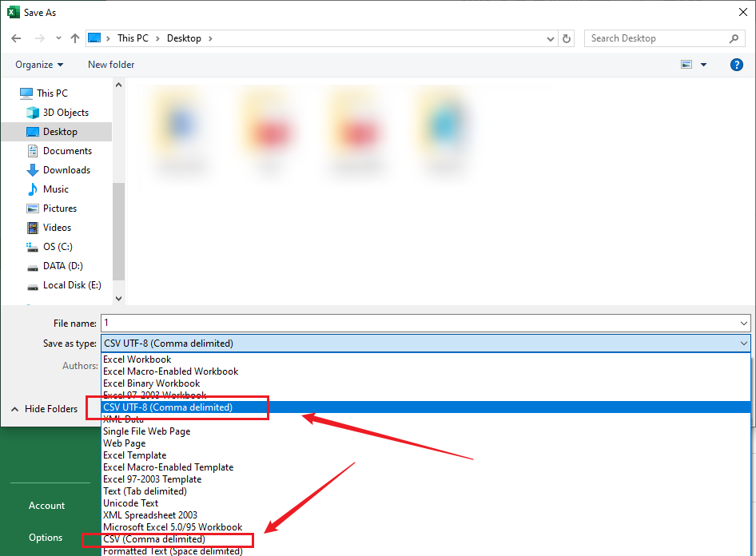Open Options in Excel backstage
The width and height of the screenshot is (756, 556).
[x=46, y=537]
